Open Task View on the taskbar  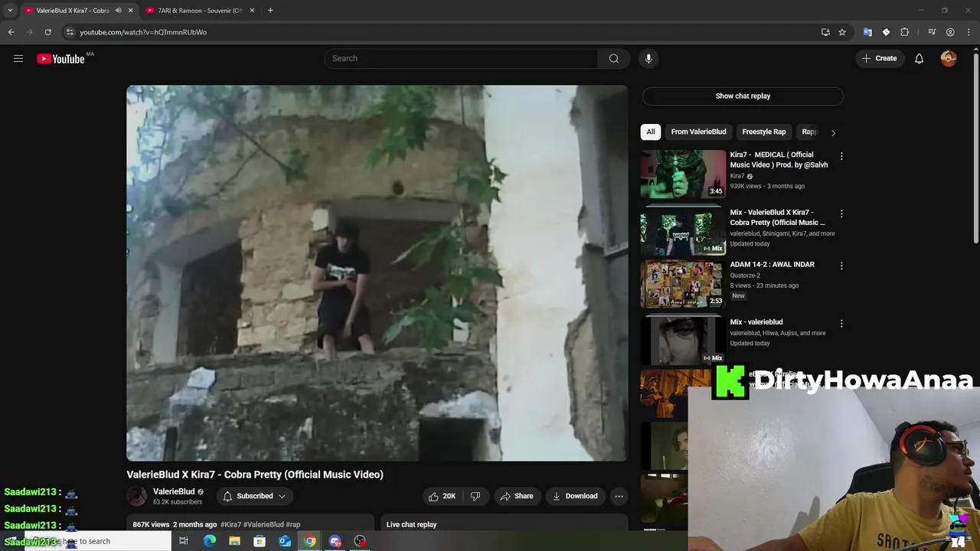(x=184, y=541)
